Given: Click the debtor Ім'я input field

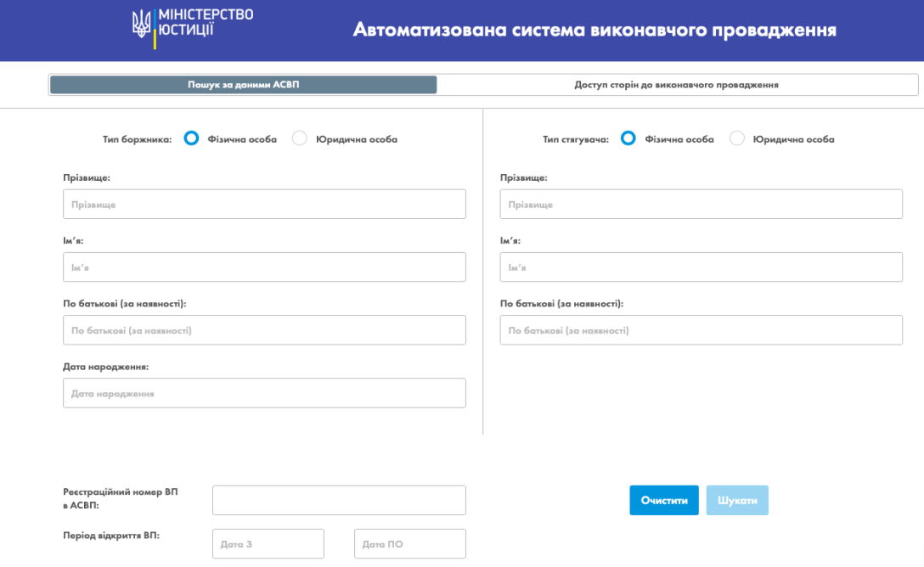Looking at the screenshot, I should (264, 267).
